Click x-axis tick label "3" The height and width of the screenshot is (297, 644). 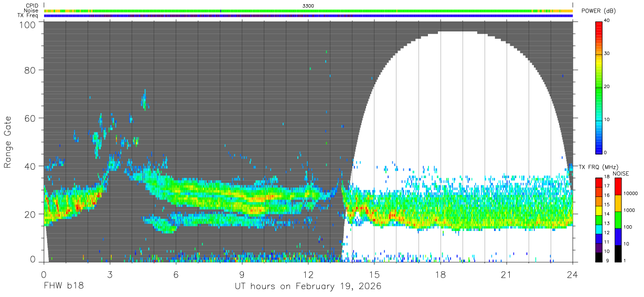click(x=110, y=274)
